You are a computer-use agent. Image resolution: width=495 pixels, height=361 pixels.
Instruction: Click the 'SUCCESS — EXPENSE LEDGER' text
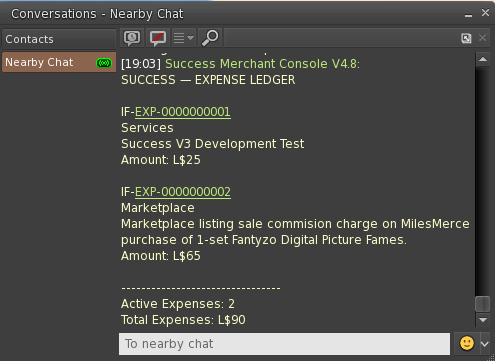pos(208,80)
